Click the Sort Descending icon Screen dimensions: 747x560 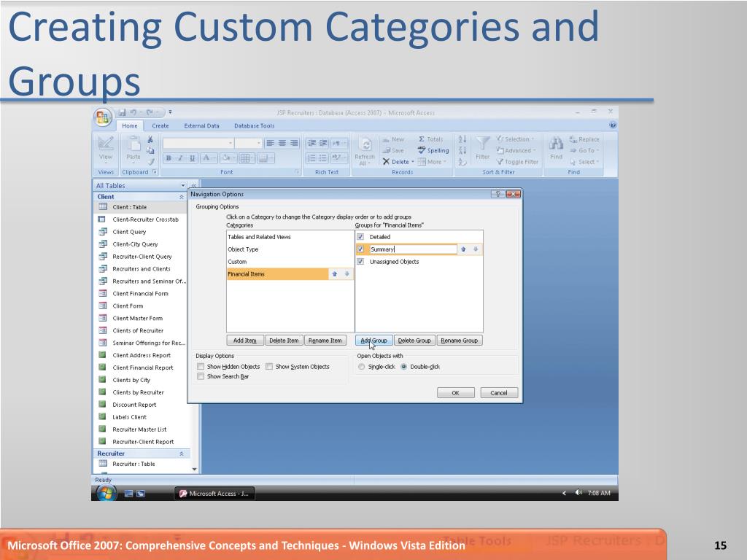(462, 150)
